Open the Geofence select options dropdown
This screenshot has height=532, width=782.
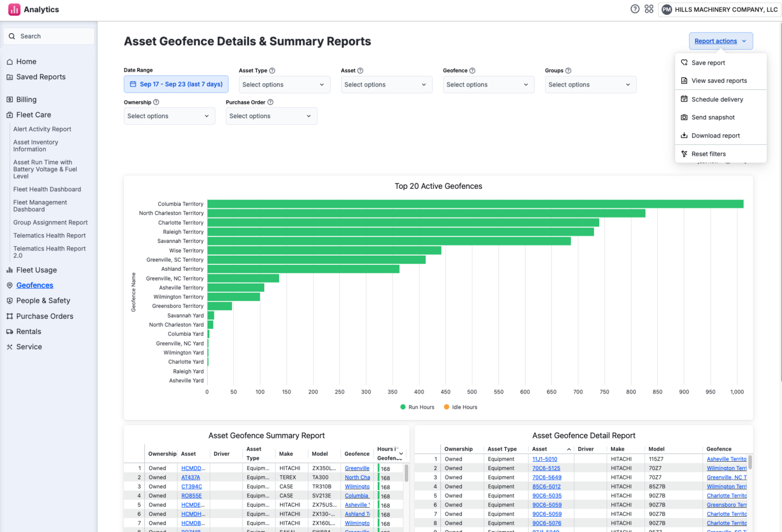489,85
